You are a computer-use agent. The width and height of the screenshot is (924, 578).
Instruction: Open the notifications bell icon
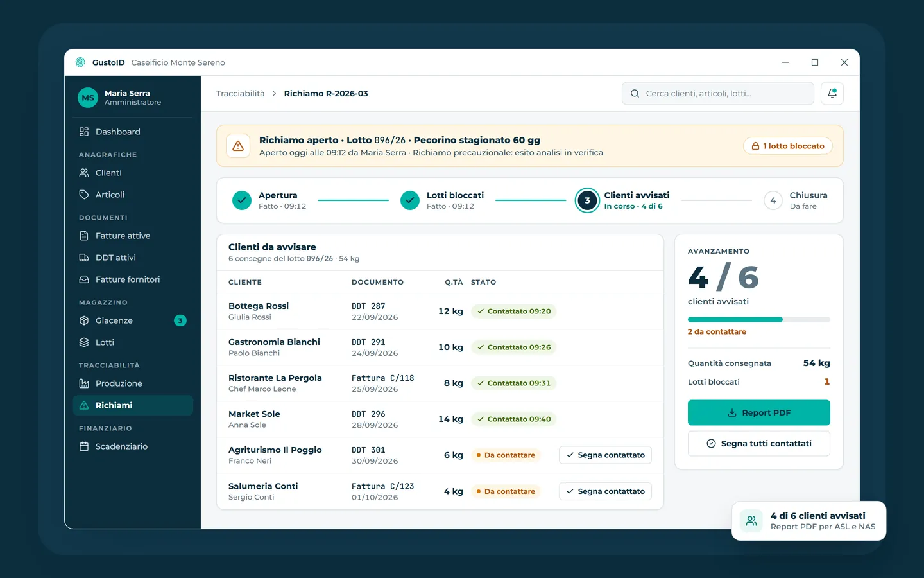(x=832, y=94)
